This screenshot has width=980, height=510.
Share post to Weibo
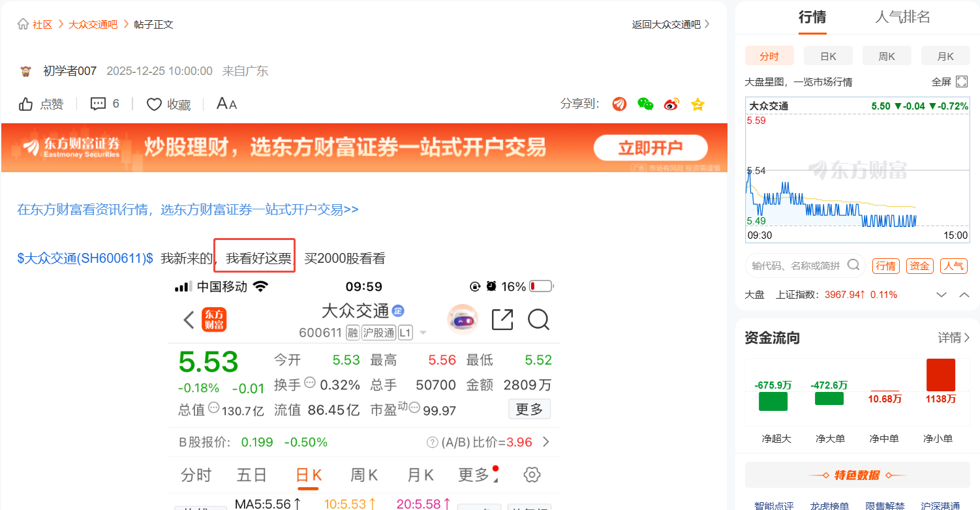[x=671, y=104]
